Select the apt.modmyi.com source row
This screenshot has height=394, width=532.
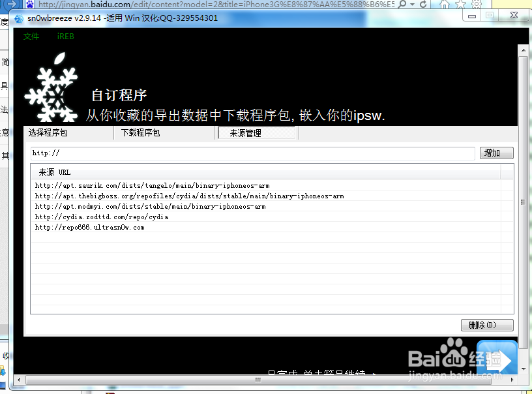tap(265, 206)
